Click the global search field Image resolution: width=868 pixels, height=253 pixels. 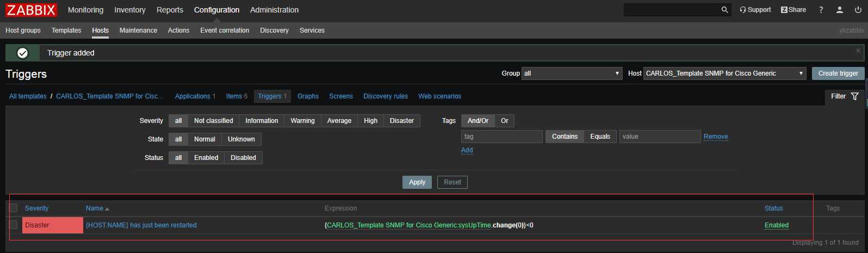672,10
